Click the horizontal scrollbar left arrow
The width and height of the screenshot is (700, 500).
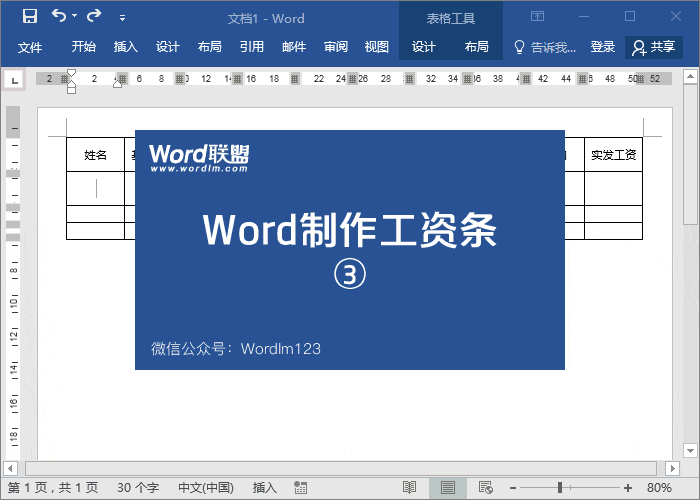(x=10, y=469)
